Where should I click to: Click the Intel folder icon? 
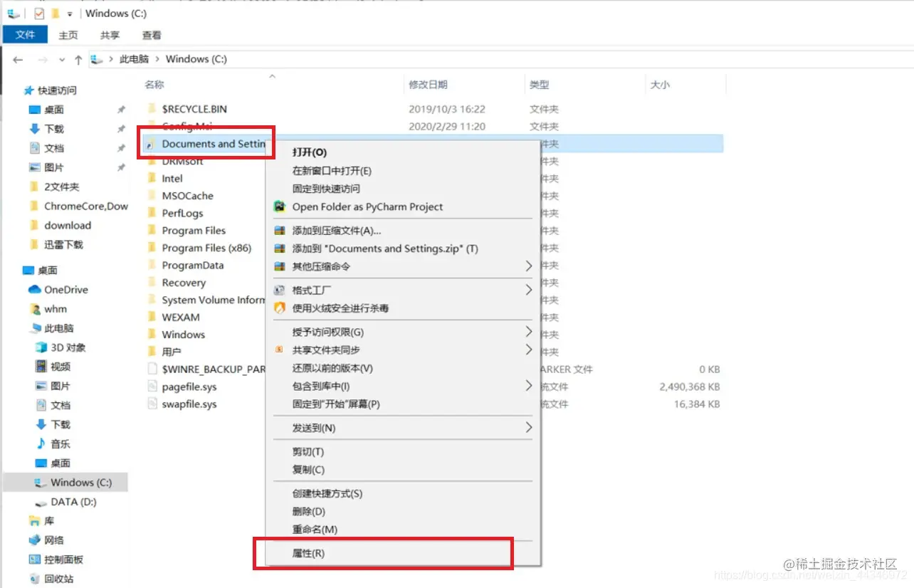click(x=151, y=178)
